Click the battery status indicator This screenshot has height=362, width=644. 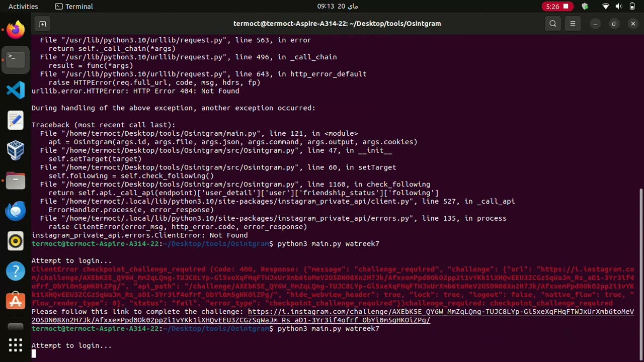click(x=631, y=7)
